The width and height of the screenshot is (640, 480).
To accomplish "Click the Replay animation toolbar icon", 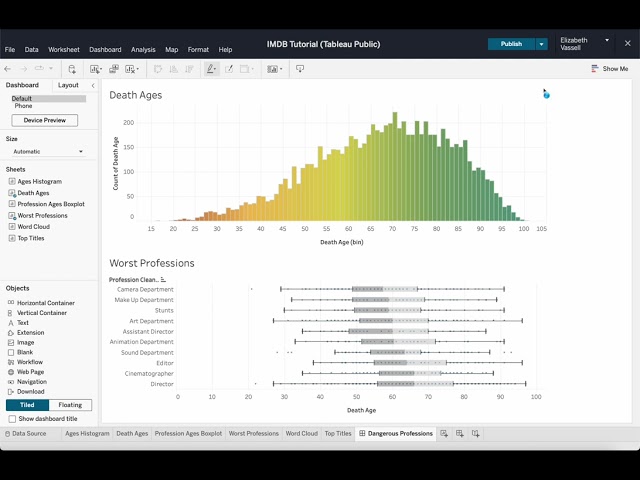I will (39, 69).
